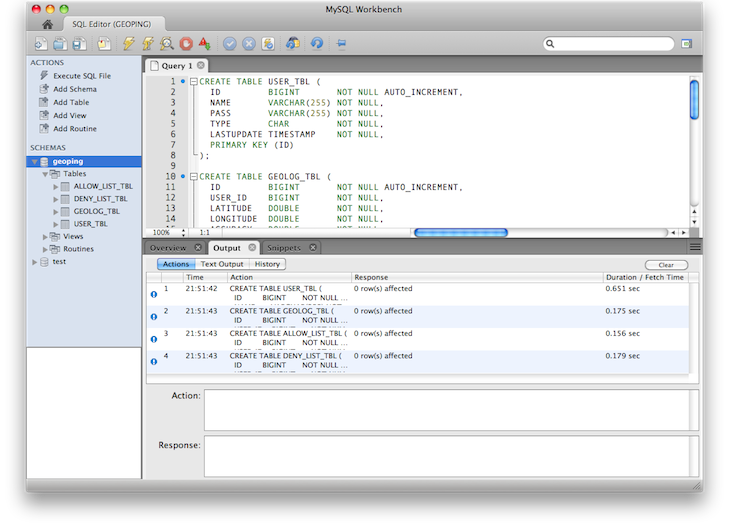This screenshot has height=528, width=729.
Task: Click the Clear button in output panel
Action: 665,265
